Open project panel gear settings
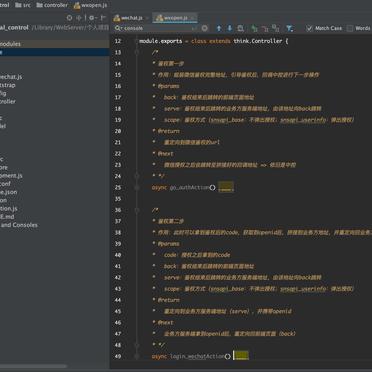This screenshot has height=372, width=372. [92, 18]
